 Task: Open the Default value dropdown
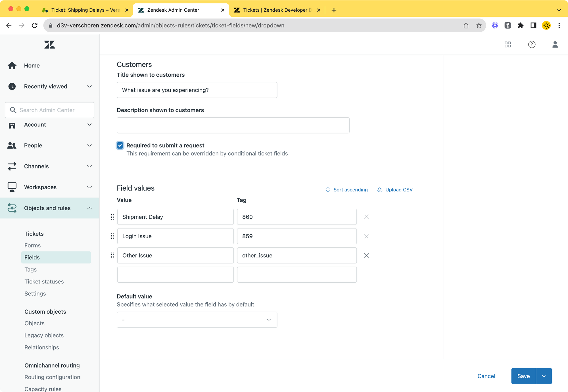[x=197, y=320]
